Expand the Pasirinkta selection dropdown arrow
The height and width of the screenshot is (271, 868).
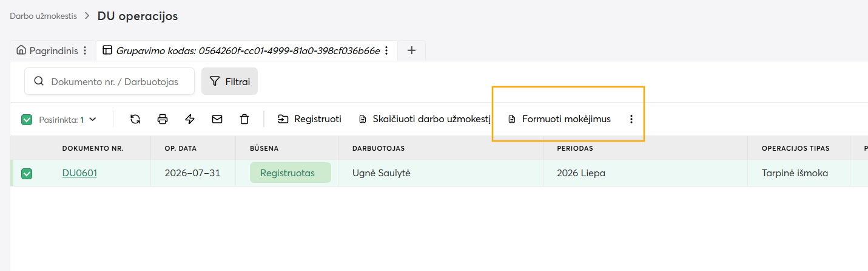[x=92, y=120]
